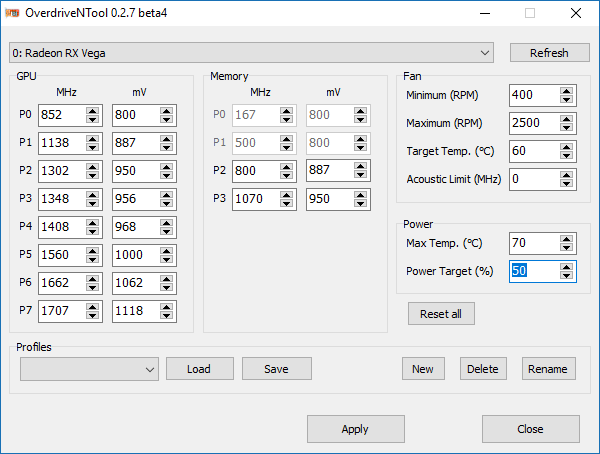Close the window using title bar X
This screenshot has width=600, height=454.
[576, 13]
